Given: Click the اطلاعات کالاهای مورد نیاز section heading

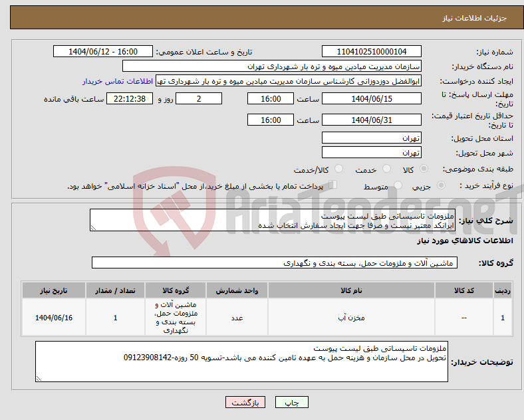Looking at the screenshot, I should coord(465,241).
